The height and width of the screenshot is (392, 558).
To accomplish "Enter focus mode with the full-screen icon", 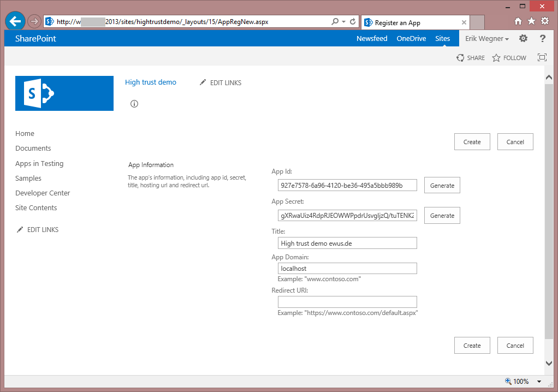I will 541,57.
